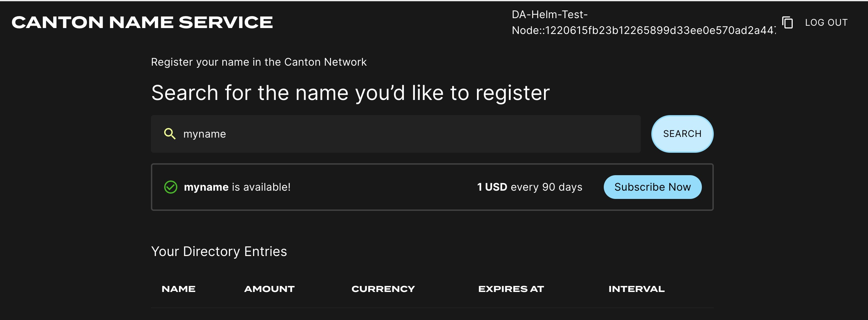
Task: Click the INTERVAL column header
Action: (x=636, y=289)
